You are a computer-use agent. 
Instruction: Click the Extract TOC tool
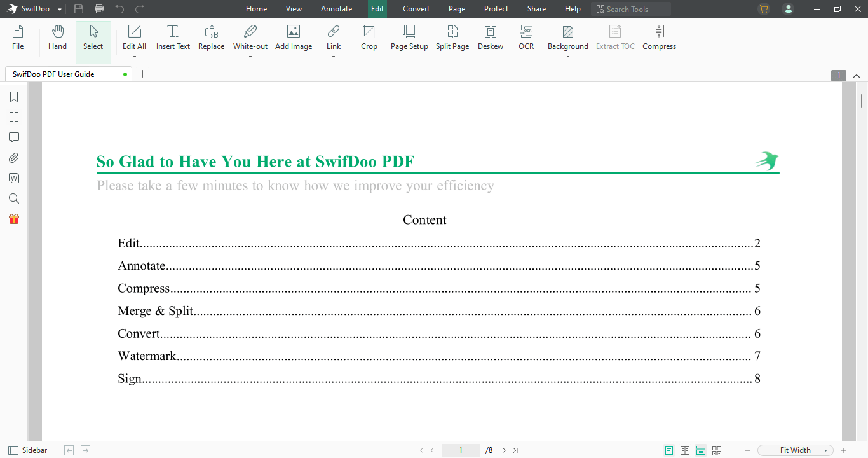pyautogui.click(x=615, y=38)
